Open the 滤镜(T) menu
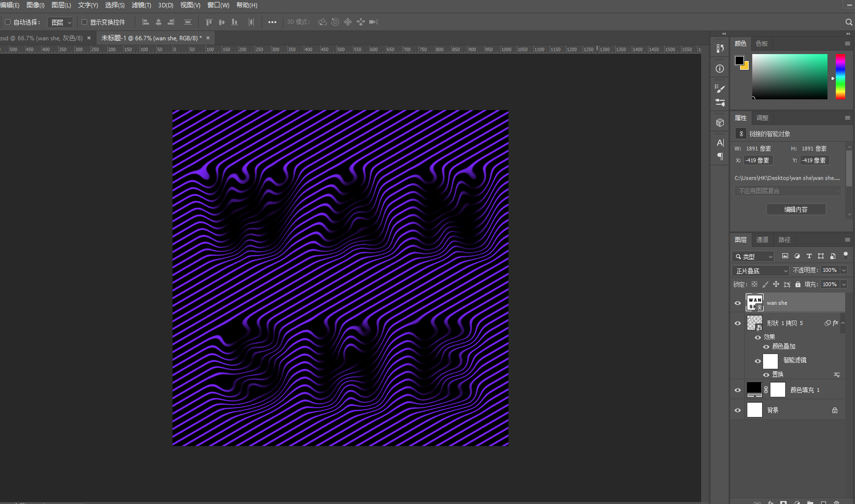 coord(141,5)
